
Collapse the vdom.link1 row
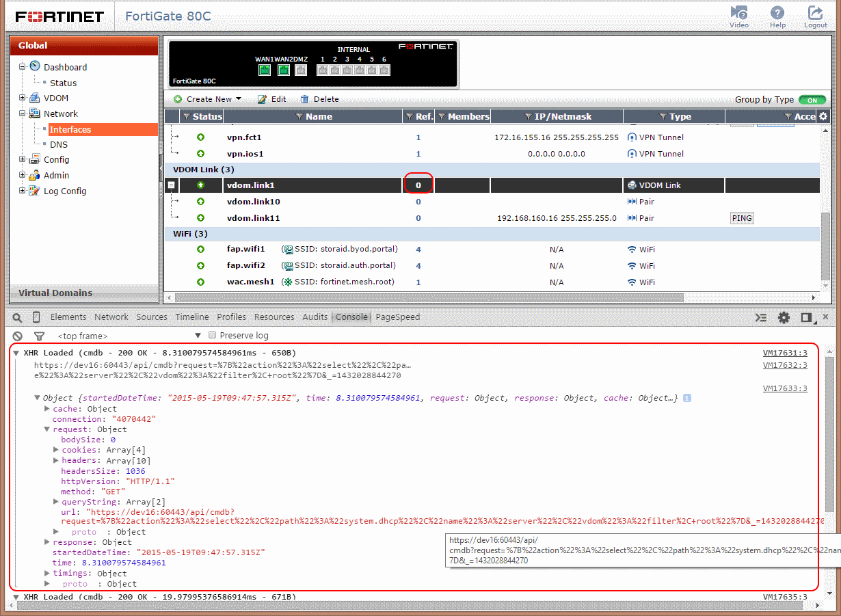172,185
